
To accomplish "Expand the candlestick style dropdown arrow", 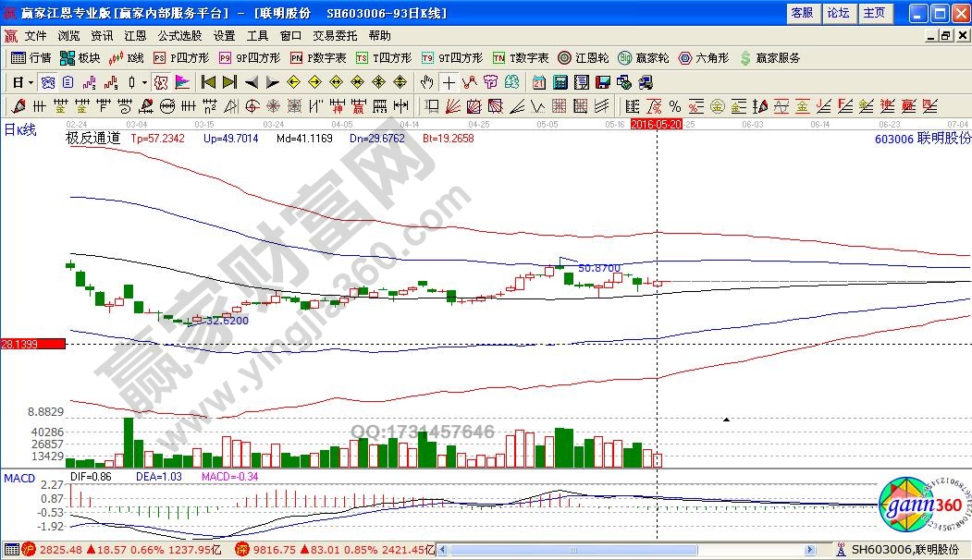I will click(144, 81).
